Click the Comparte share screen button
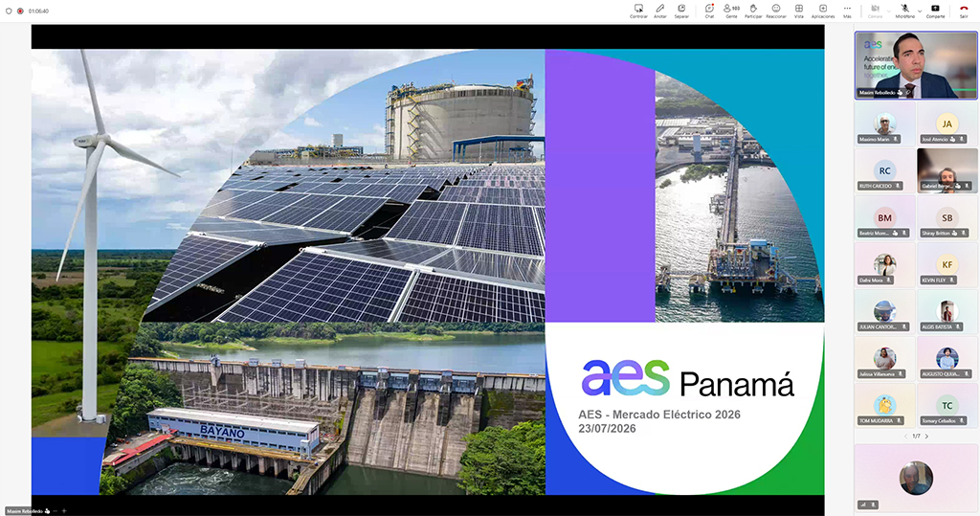This screenshot has width=980, height=516. coord(935,11)
